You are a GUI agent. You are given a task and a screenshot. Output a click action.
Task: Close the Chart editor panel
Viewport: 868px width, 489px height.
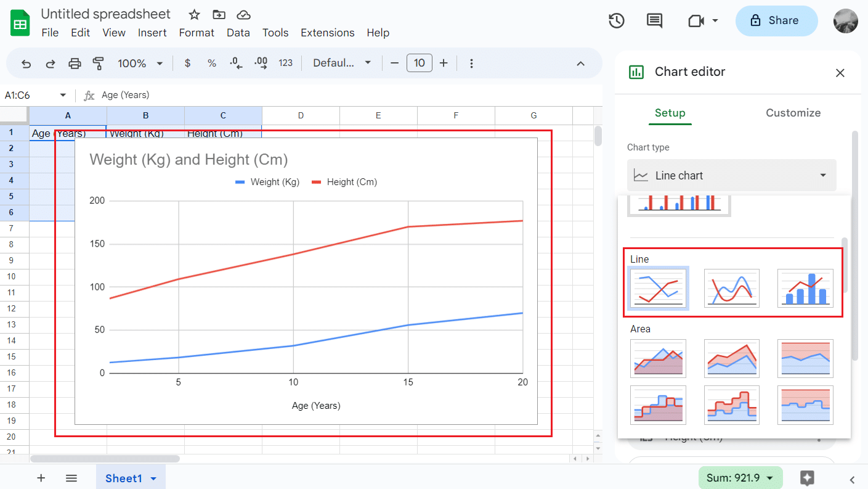tap(840, 73)
